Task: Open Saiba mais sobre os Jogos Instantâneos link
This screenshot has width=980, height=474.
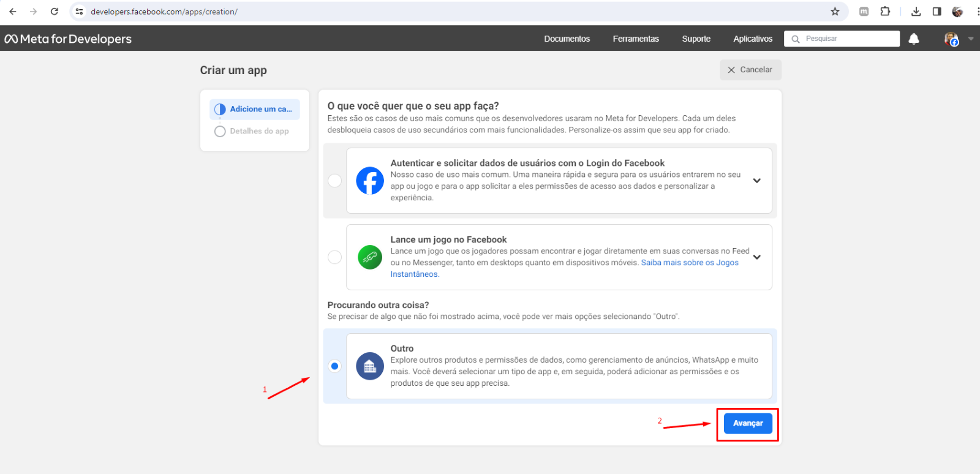Action: point(690,263)
